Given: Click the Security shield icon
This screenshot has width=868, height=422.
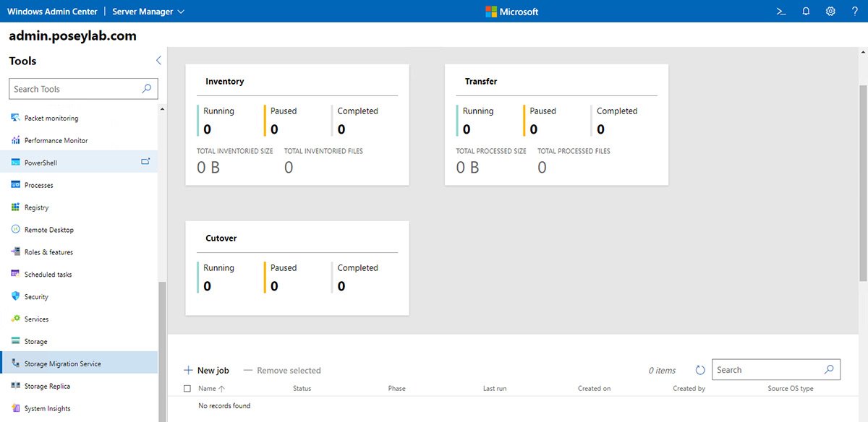Looking at the screenshot, I should pos(16,296).
